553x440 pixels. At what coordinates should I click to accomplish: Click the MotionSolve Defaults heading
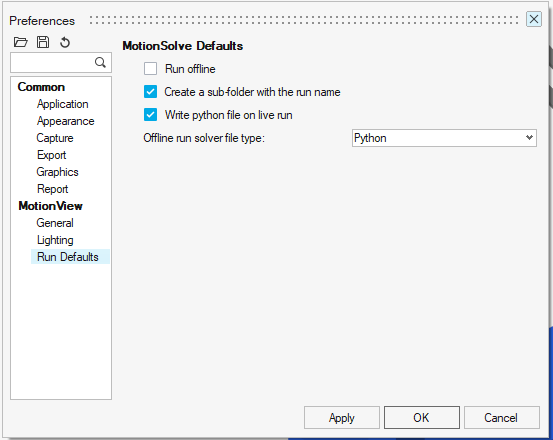click(x=183, y=46)
